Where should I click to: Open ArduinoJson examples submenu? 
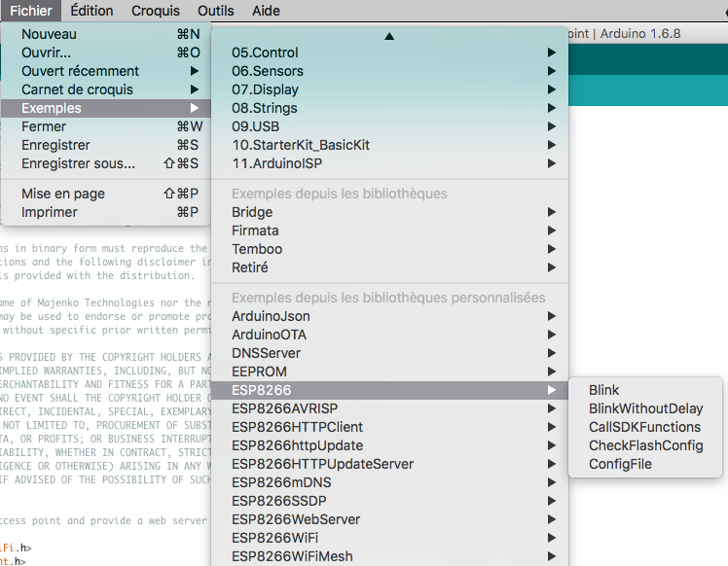(389, 316)
